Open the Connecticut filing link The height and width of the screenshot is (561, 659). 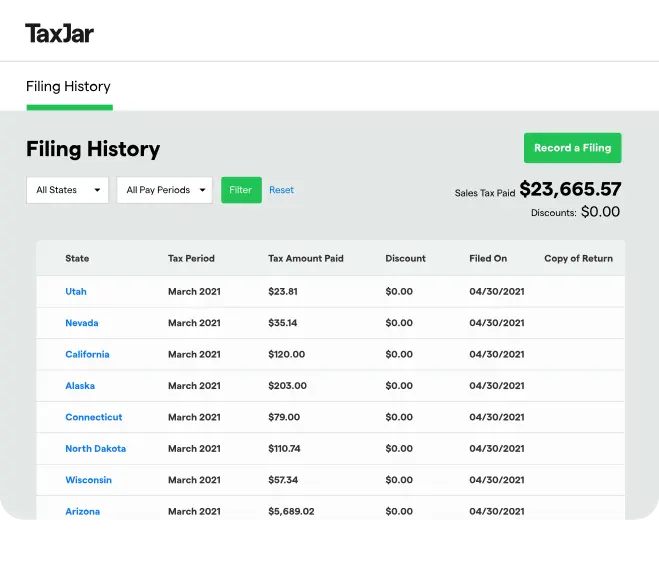click(x=94, y=417)
